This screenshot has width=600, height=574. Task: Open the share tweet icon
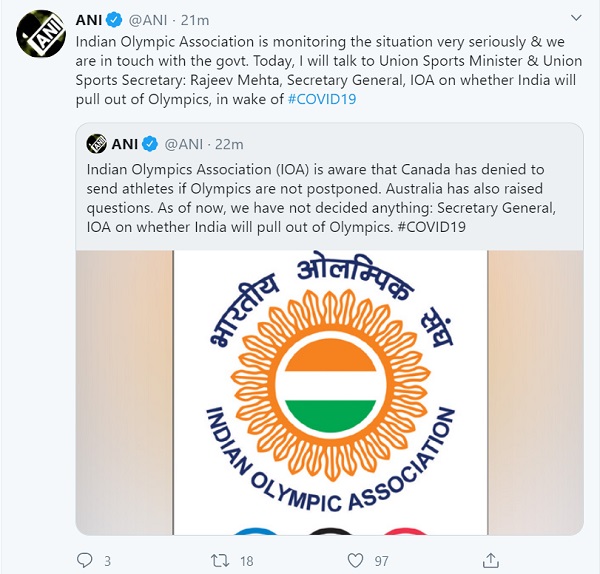(x=491, y=560)
